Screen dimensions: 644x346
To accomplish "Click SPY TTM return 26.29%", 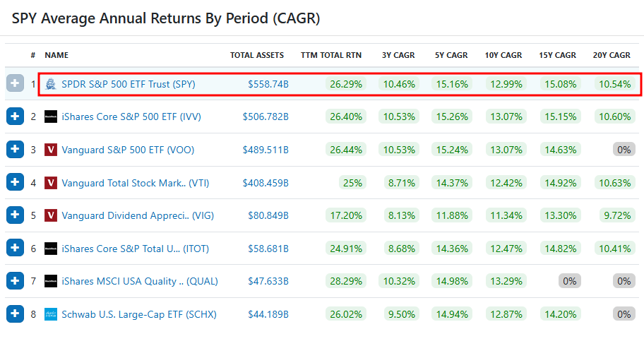I will pos(346,84).
